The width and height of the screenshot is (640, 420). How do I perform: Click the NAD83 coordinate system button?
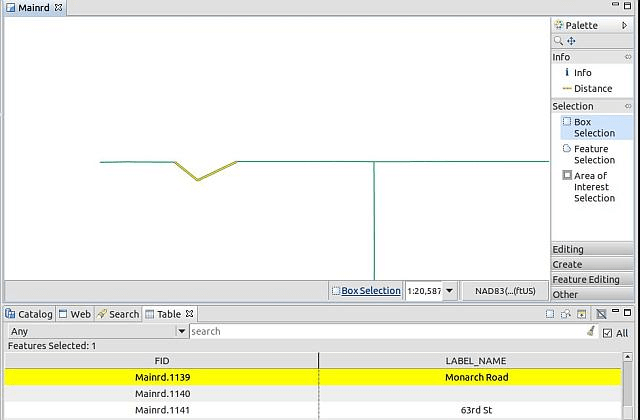click(x=505, y=291)
